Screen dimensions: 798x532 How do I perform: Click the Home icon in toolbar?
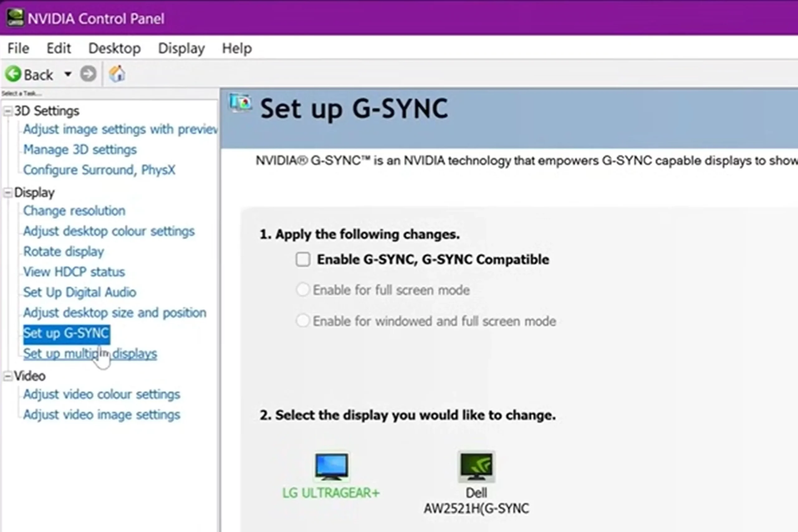[x=117, y=74]
